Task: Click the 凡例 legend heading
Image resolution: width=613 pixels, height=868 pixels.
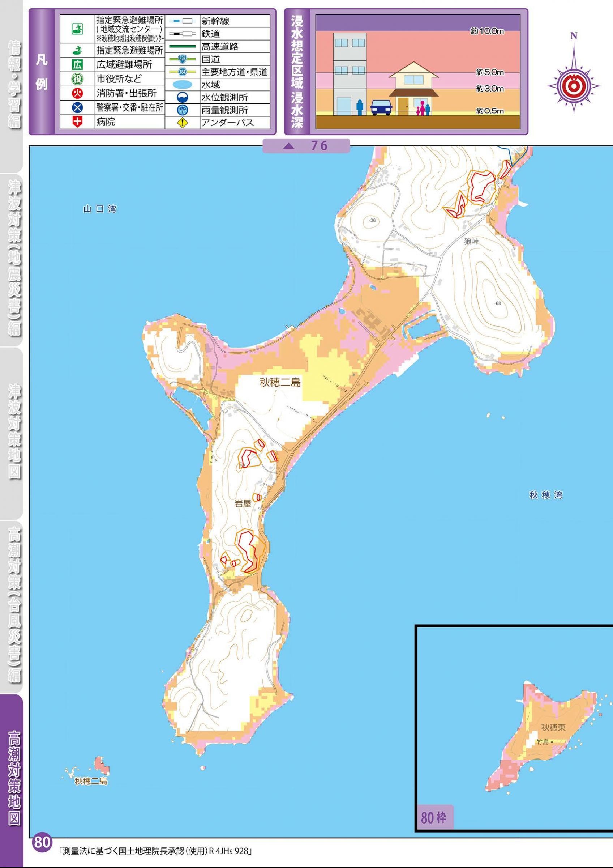Action: (x=42, y=72)
